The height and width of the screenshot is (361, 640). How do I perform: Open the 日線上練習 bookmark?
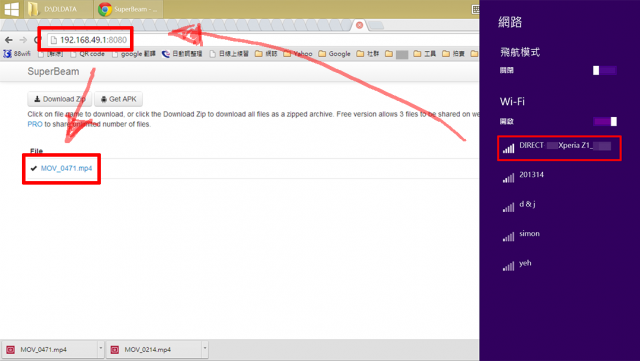(x=229, y=54)
